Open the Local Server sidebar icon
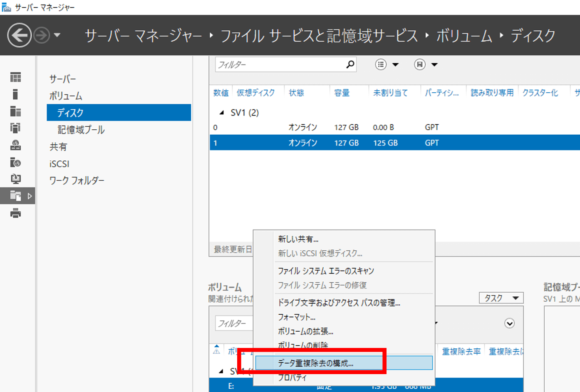The width and height of the screenshot is (580, 392). click(15, 94)
